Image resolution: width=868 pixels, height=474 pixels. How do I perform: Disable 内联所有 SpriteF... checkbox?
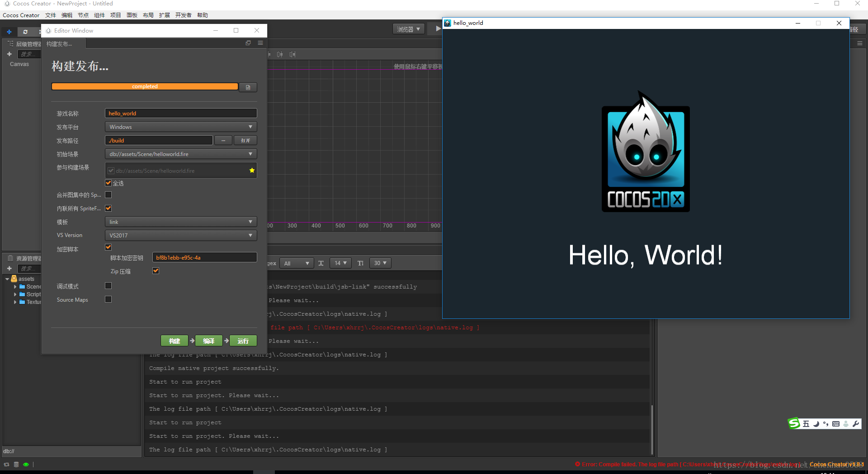(x=108, y=209)
